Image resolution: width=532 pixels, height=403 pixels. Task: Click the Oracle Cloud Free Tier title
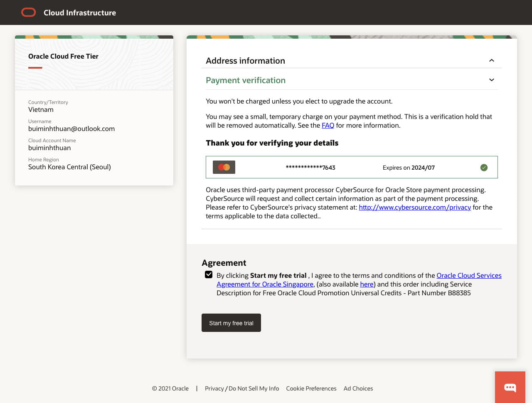pyautogui.click(x=63, y=56)
